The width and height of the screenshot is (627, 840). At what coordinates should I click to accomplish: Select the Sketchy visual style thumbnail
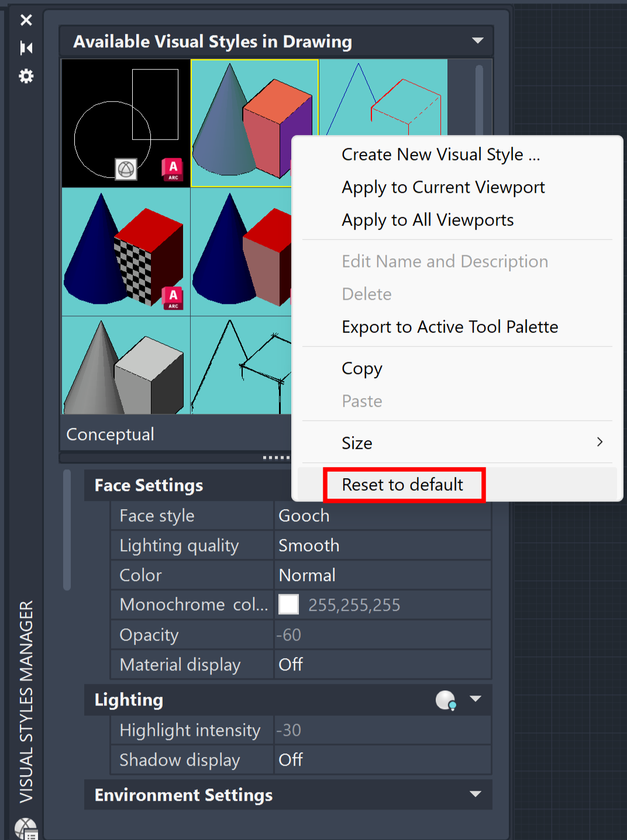tap(240, 365)
